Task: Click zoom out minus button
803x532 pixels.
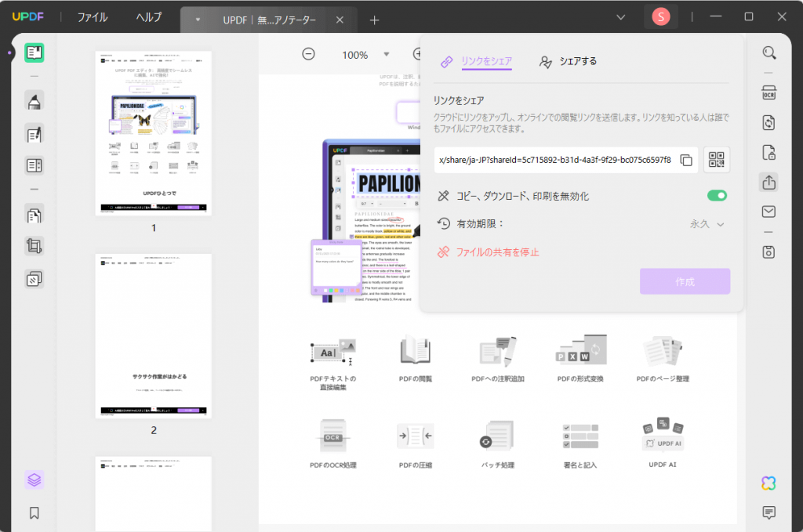Action: (x=309, y=54)
